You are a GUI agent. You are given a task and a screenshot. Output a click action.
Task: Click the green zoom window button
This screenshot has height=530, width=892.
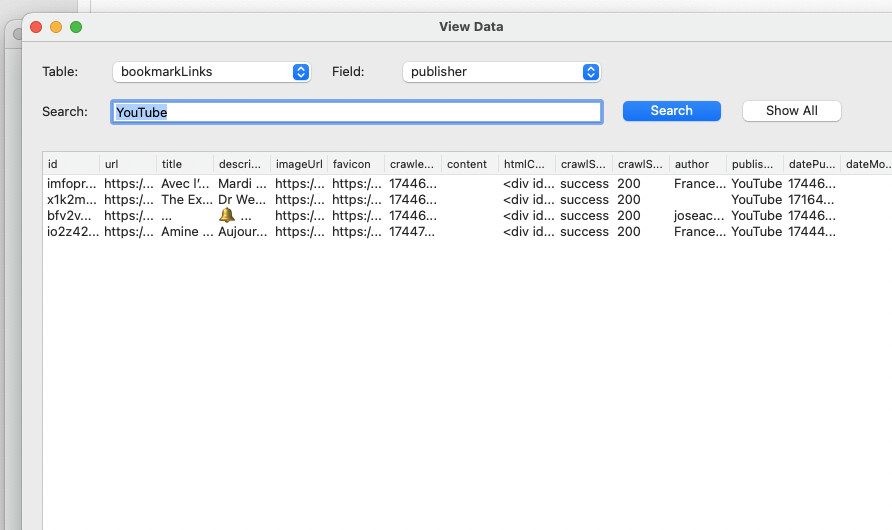[76, 27]
